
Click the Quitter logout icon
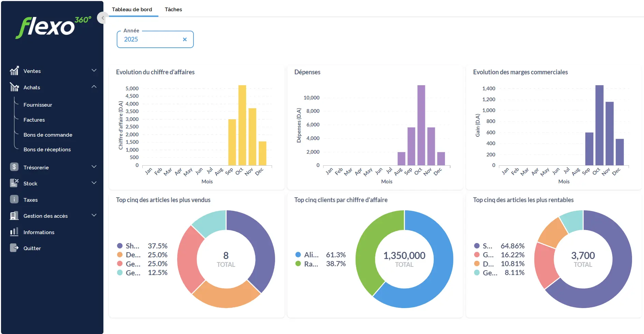tap(14, 248)
